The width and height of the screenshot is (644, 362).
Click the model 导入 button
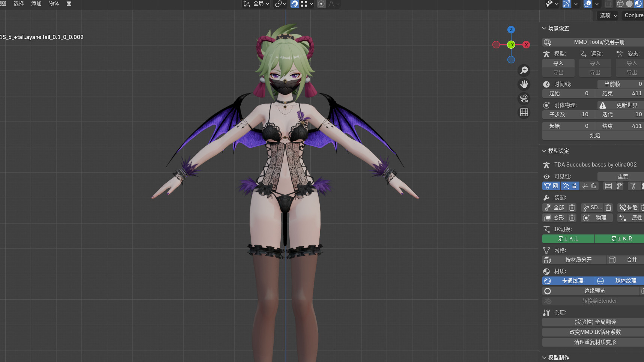coord(558,63)
